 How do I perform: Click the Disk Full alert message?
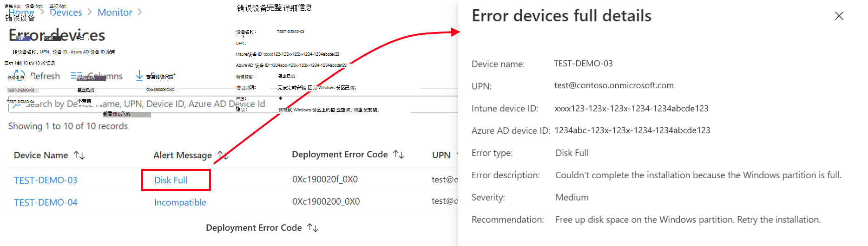click(x=171, y=180)
